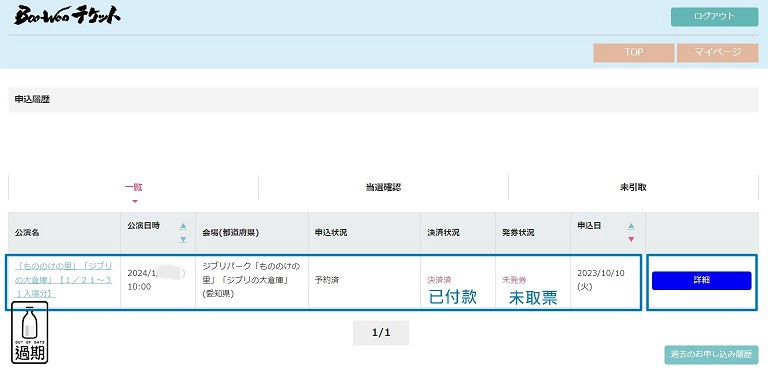Click the venue cell ジブリパーク (愛知県)
This screenshot has width=768, height=375.
pyautogui.click(x=252, y=281)
